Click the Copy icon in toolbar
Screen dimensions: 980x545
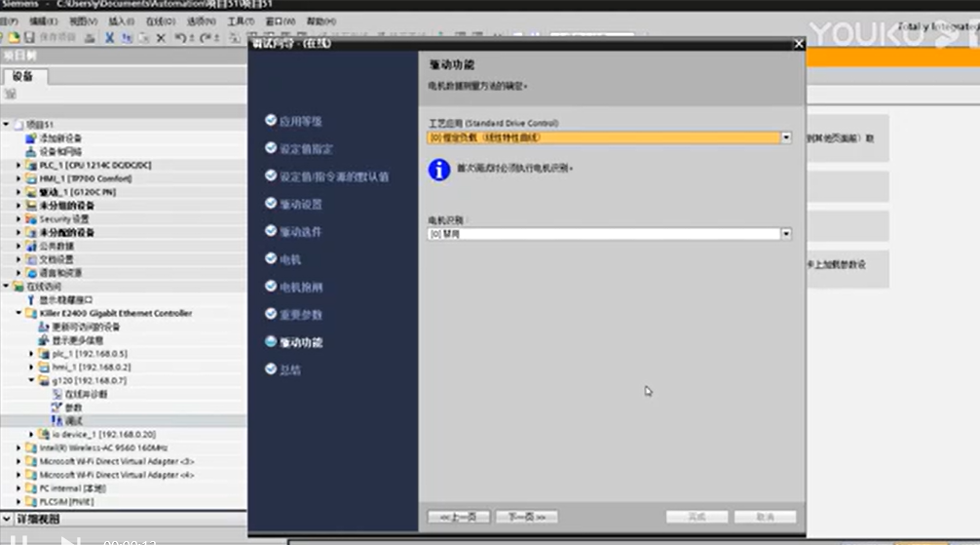[127, 38]
